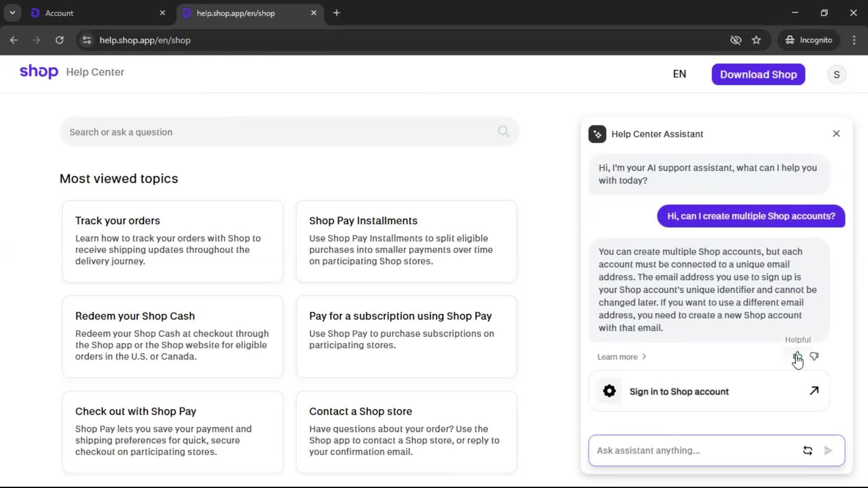Bookmark this page with star icon
Viewport: 868px width, 488px height.
pyautogui.click(x=756, y=40)
